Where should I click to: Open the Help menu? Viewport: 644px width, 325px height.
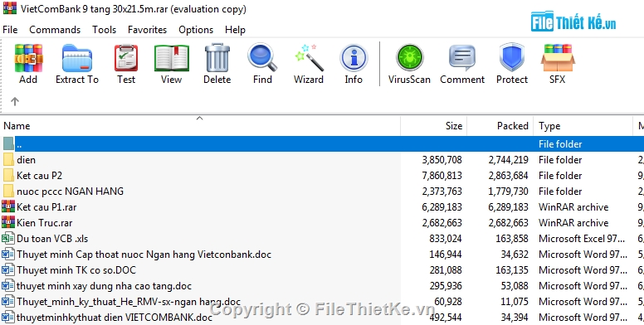(x=235, y=30)
